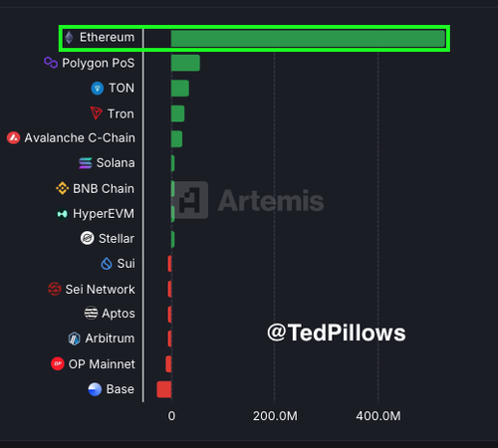Click the blue Base circle icon
Screen dimensions: 498x448
95,389
